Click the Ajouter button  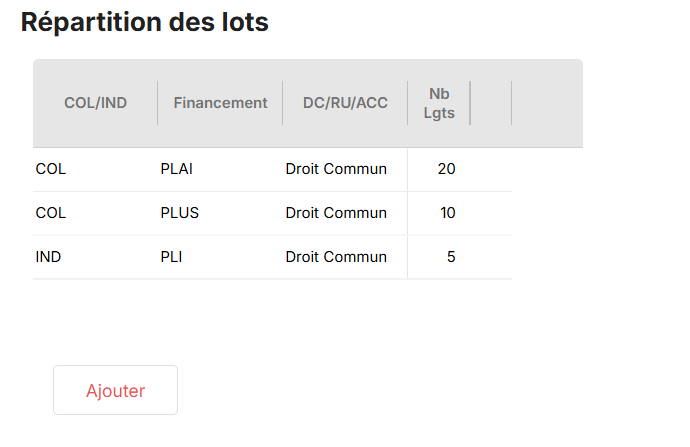(115, 390)
